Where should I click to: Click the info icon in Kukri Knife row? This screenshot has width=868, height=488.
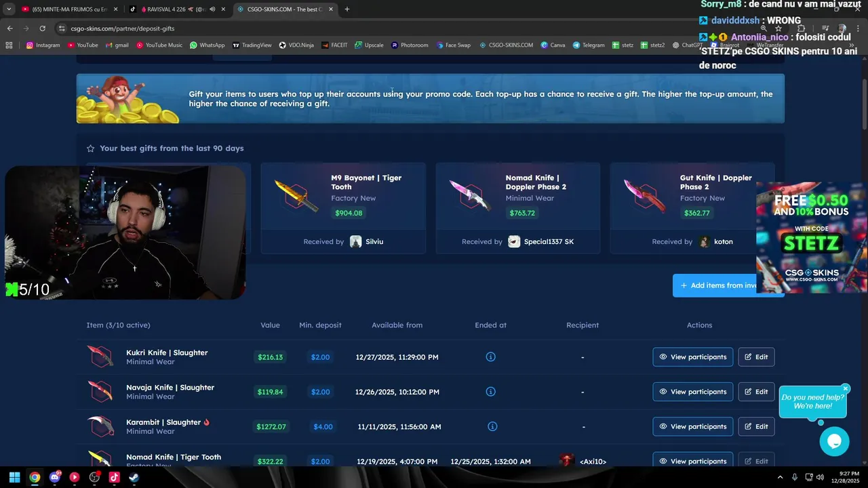491,357
